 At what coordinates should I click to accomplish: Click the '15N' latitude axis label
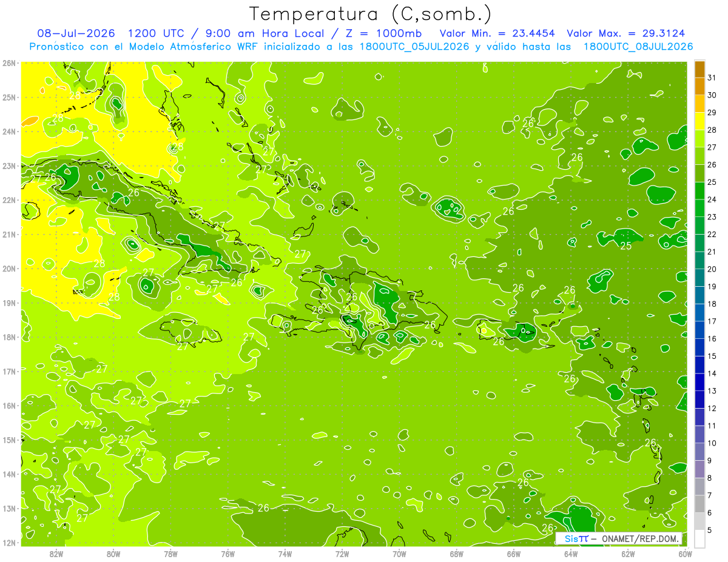click(9, 440)
